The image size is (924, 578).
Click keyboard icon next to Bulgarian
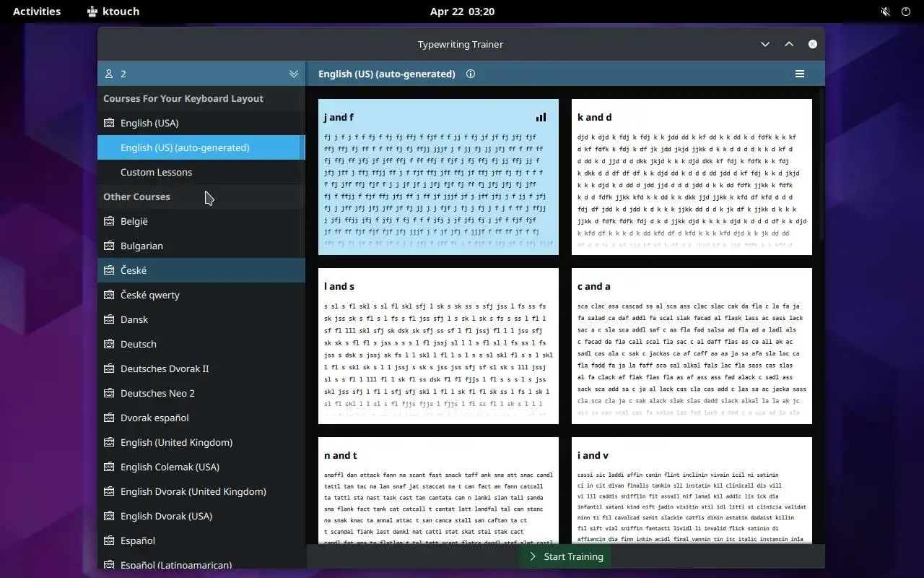[109, 246]
